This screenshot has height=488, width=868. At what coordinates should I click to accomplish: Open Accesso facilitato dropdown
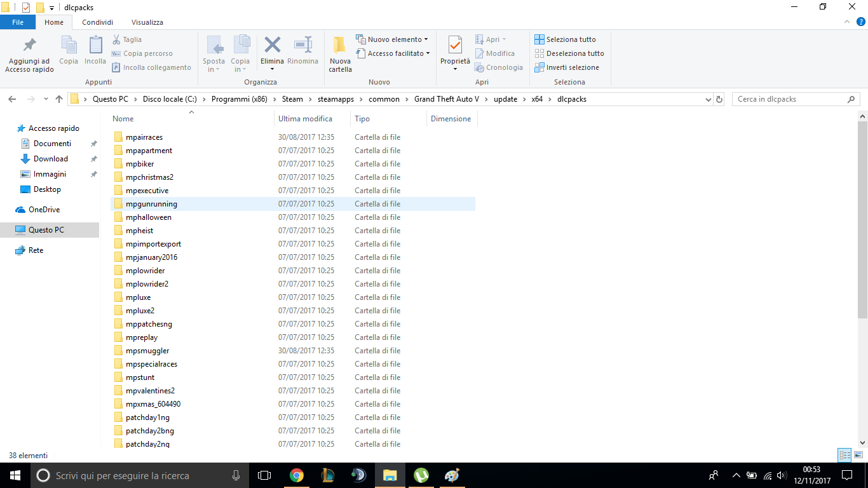[x=393, y=53]
